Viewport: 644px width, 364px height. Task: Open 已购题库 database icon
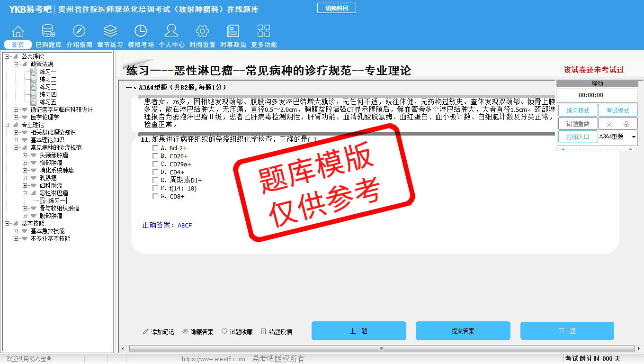(x=48, y=32)
